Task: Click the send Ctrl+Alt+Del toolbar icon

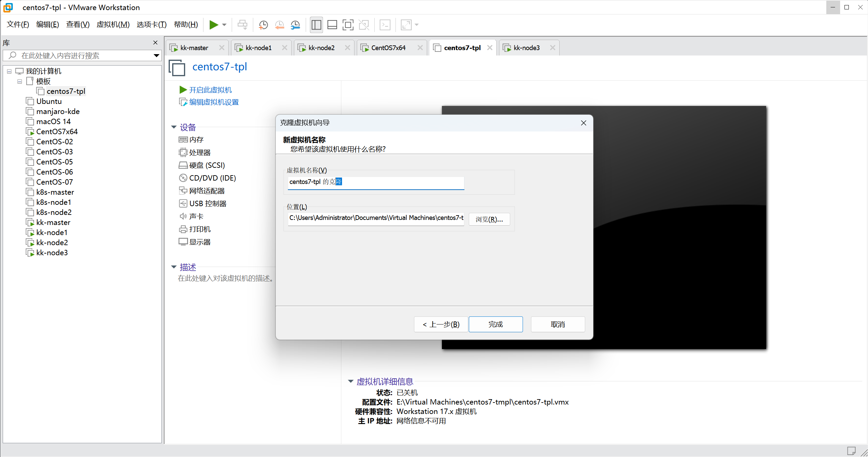Action: (x=242, y=25)
